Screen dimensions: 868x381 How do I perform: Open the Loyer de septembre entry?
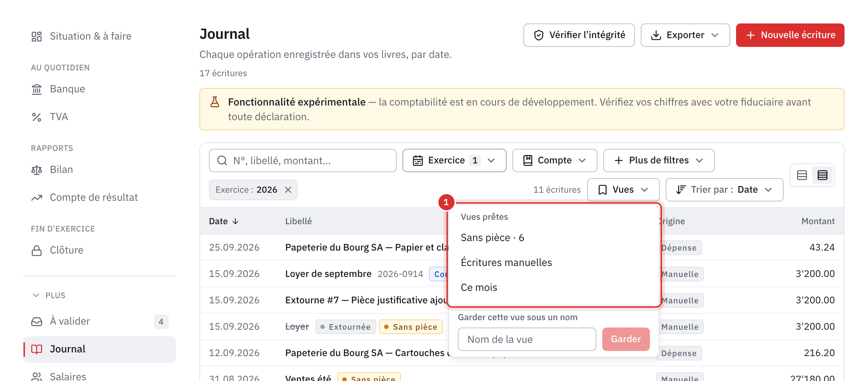coord(328,274)
